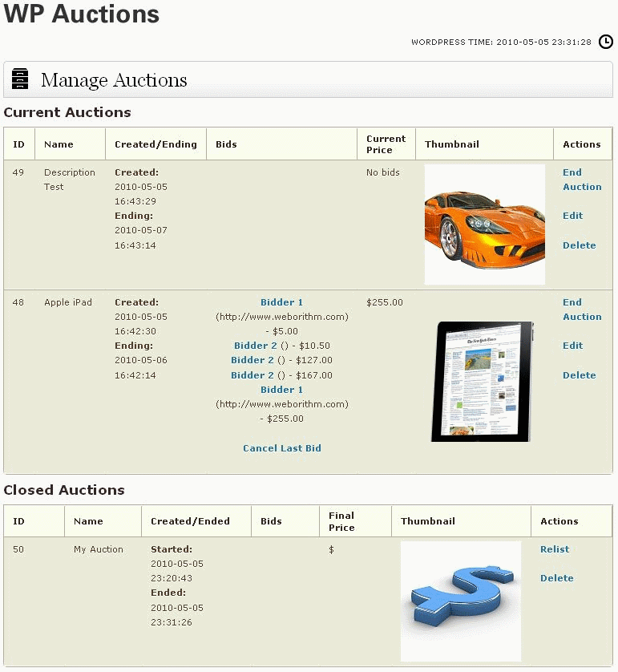Click the blue dollar sign thumbnail
This screenshot has height=672, width=618.
pos(461,601)
